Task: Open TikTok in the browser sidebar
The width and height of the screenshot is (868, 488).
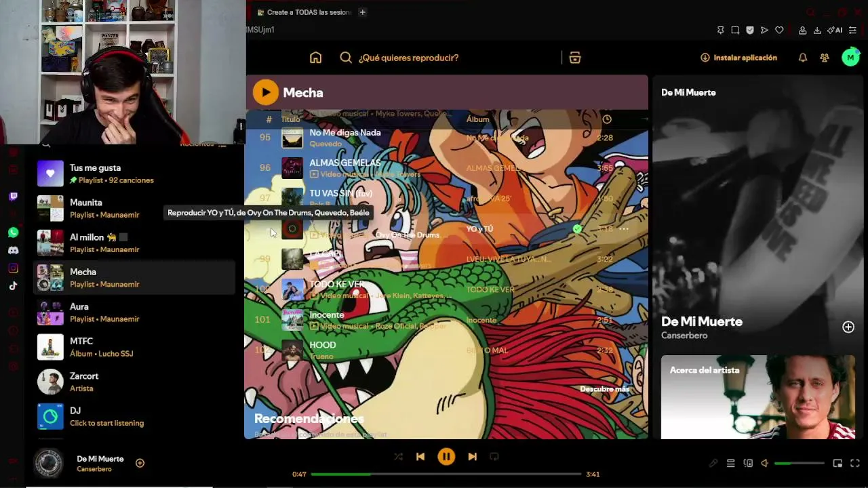Action: [x=13, y=285]
